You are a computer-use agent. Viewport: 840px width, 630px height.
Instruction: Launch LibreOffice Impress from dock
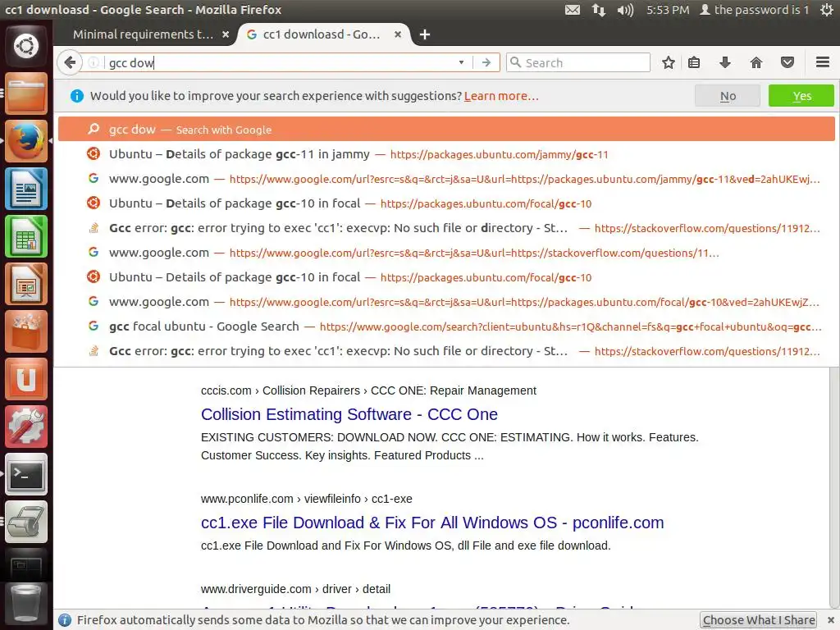(26, 284)
